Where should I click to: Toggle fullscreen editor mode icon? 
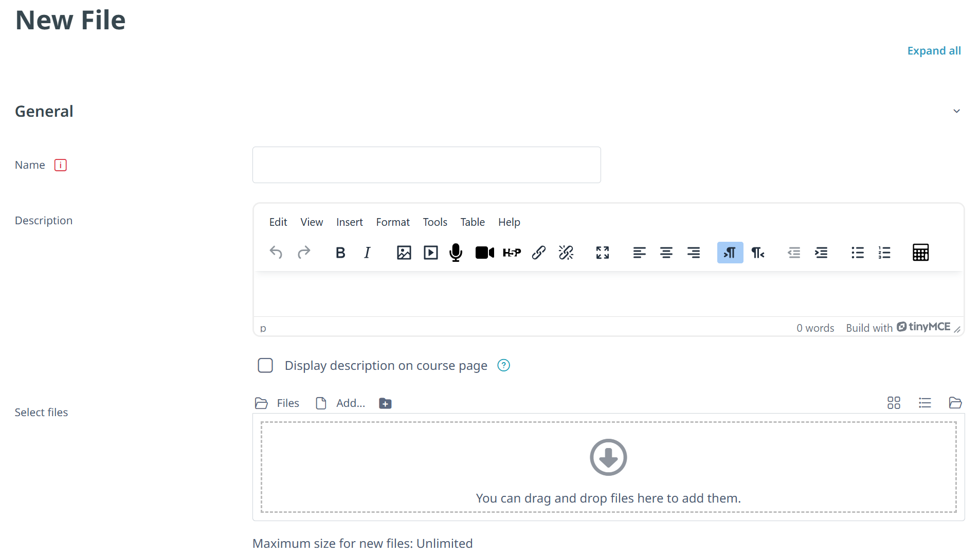603,253
